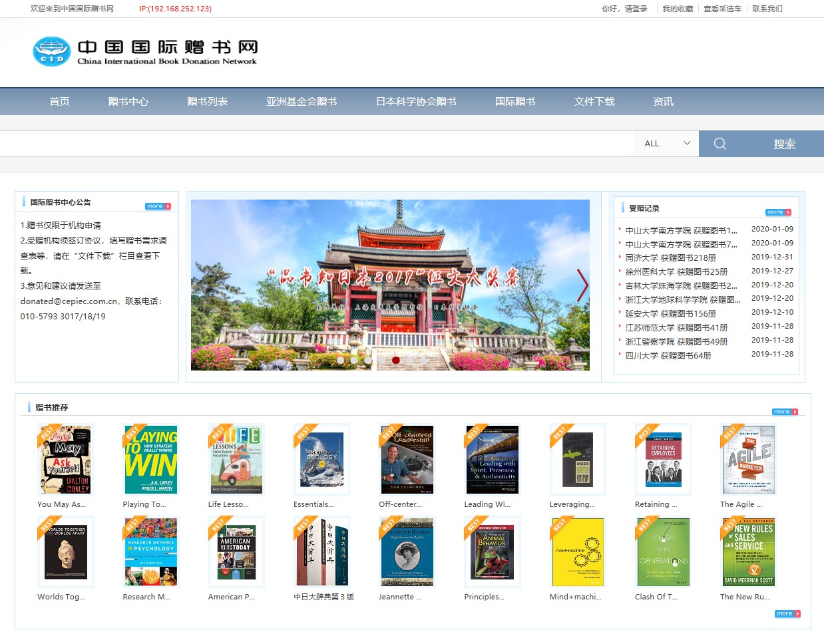
Task: Open the 查看采选车 cart link
Action: point(722,9)
